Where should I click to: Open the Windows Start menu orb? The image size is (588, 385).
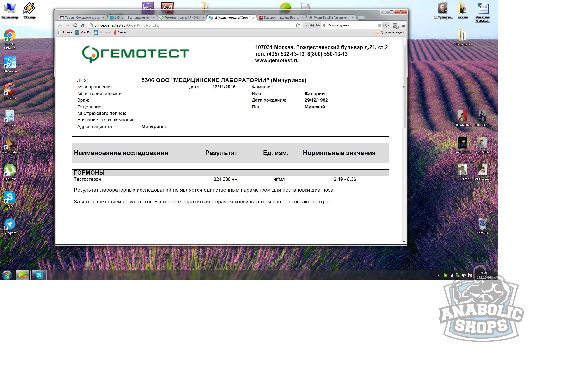(x=7, y=275)
